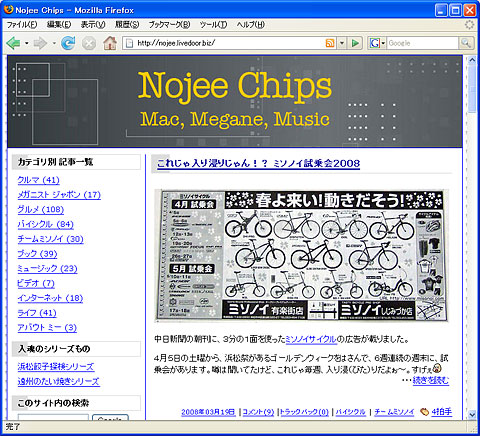Open the アバウト ミー (3) category
480x436 pixels.
pyautogui.click(x=47, y=327)
